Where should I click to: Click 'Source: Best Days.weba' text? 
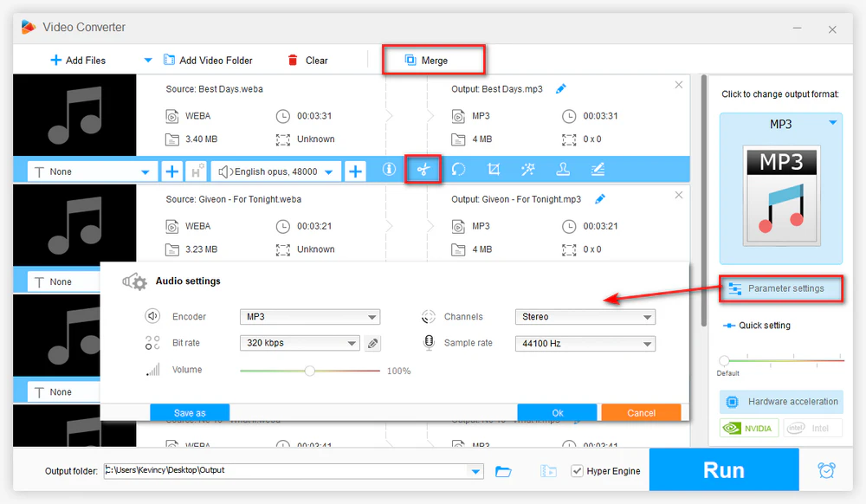click(x=214, y=89)
